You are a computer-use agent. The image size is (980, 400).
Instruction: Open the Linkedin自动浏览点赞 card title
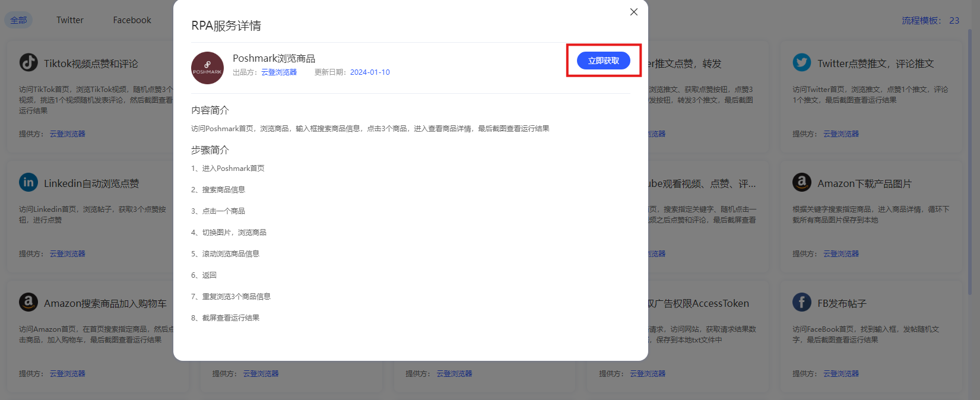pos(91,183)
